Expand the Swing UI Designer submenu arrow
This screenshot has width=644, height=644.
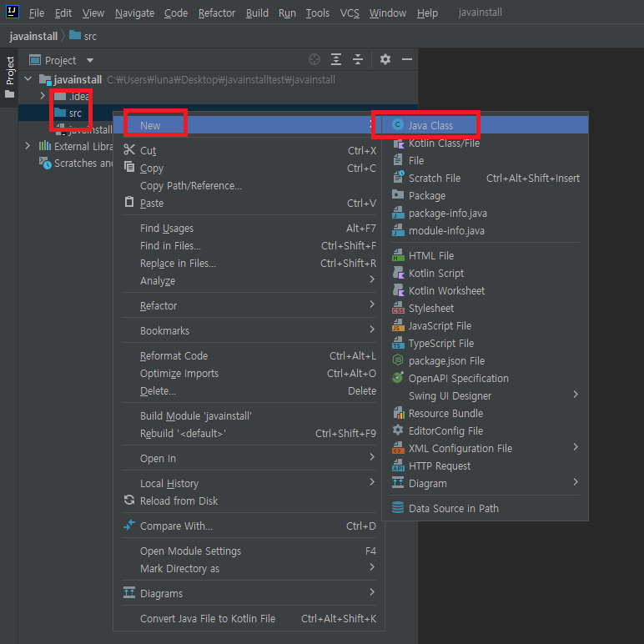(x=576, y=395)
